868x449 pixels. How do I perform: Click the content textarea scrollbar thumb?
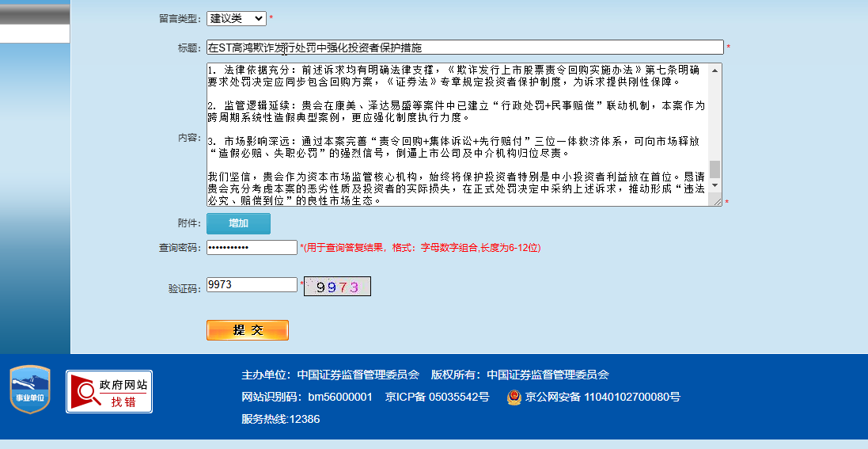pyautogui.click(x=714, y=169)
